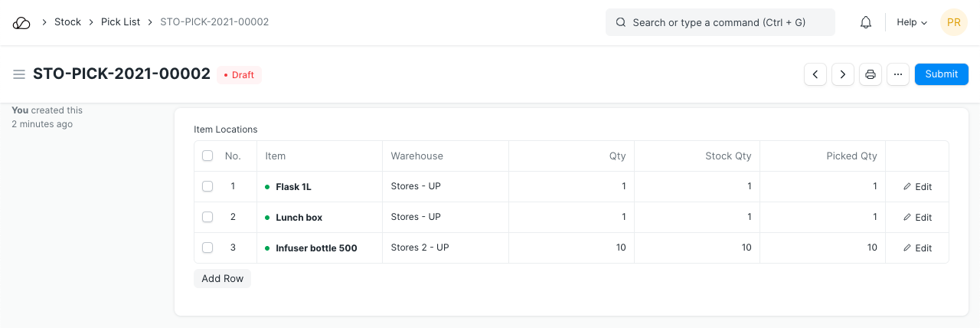The height and width of the screenshot is (328, 980).
Task: Edit the Flask 1L row
Action: [x=917, y=186]
